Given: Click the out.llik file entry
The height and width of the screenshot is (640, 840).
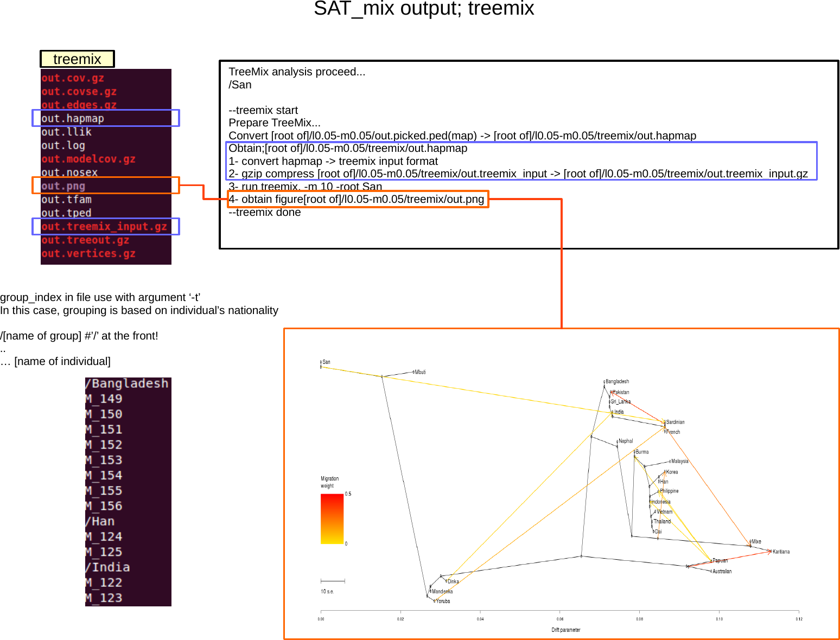Looking at the screenshot, I should 66,132.
